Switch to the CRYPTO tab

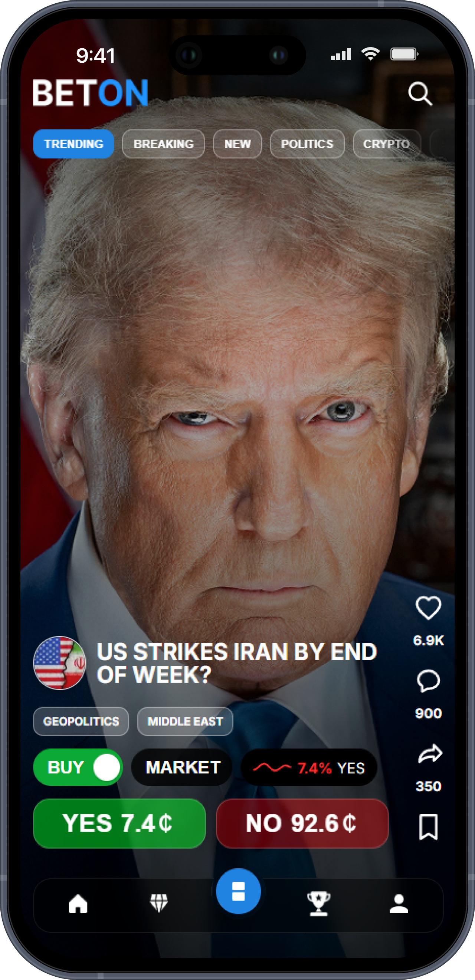coord(387,144)
